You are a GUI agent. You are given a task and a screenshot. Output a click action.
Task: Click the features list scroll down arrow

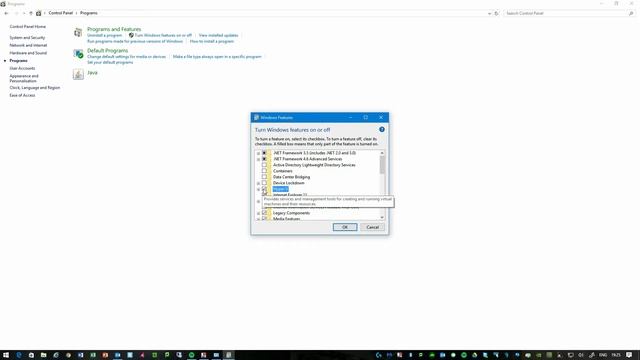pos(382,218)
